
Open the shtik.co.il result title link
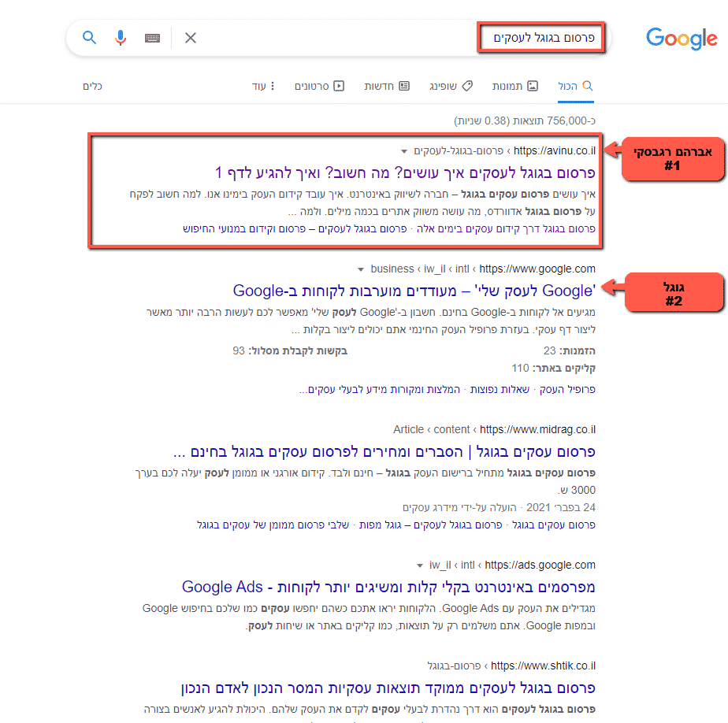point(388,688)
